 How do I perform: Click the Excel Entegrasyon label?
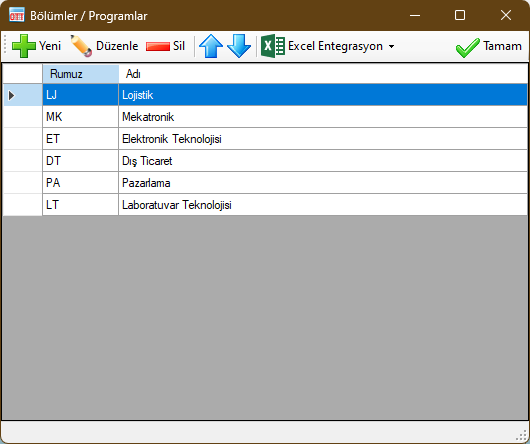335,46
